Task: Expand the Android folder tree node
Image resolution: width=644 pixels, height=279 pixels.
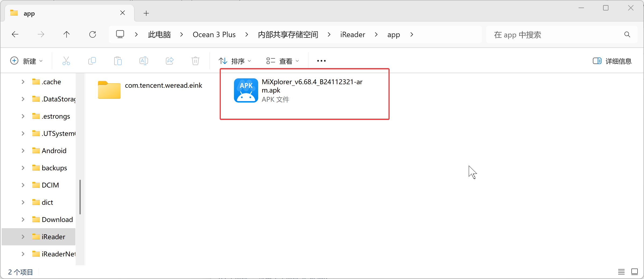Action: pos(23,151)
